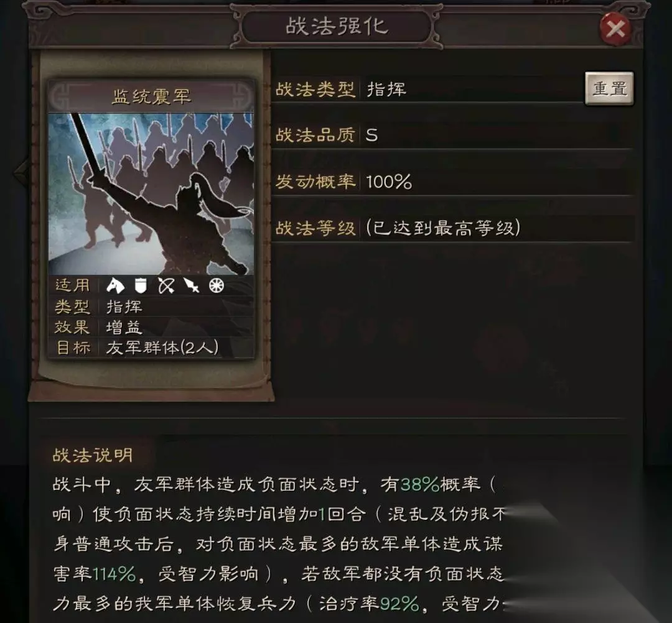This screenshot has height=623, width=672.
Task: Click the shield infantry troop icon
Action: coord(141,285)
